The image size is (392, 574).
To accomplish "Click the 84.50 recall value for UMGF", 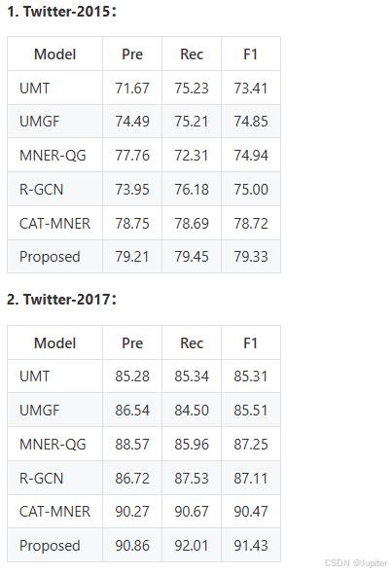I will pos(192,410).
